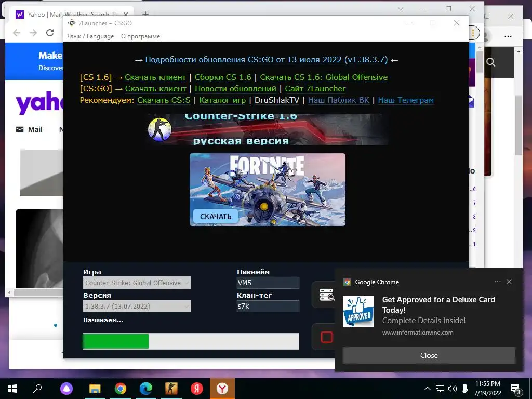The height and width of the screenshot is (399, 532).
Task: Click the background browser vertical scrollbar
Action: tap(518, 126)
